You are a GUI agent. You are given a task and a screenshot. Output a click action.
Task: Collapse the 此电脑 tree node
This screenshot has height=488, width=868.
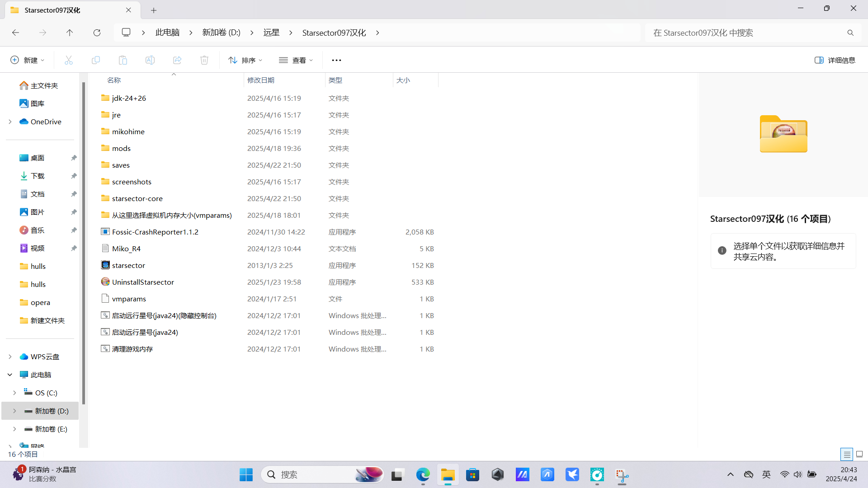click(x=10, y=375)
